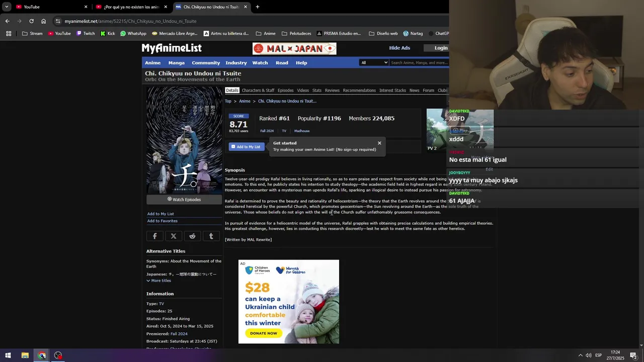Screen dimensions: 644x362
Task: Close the first YouTube tab
Action: [x=86, y=7]
